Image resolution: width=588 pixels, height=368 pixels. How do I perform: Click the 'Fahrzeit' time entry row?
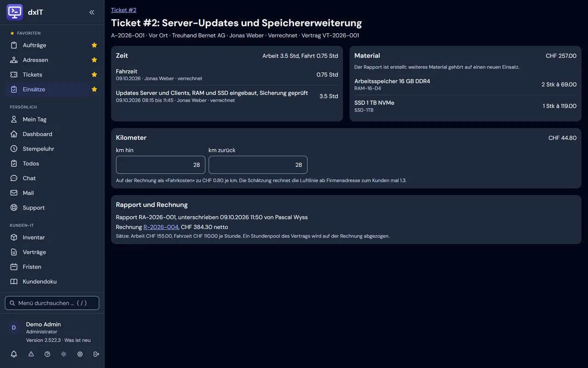coord(227,75)
